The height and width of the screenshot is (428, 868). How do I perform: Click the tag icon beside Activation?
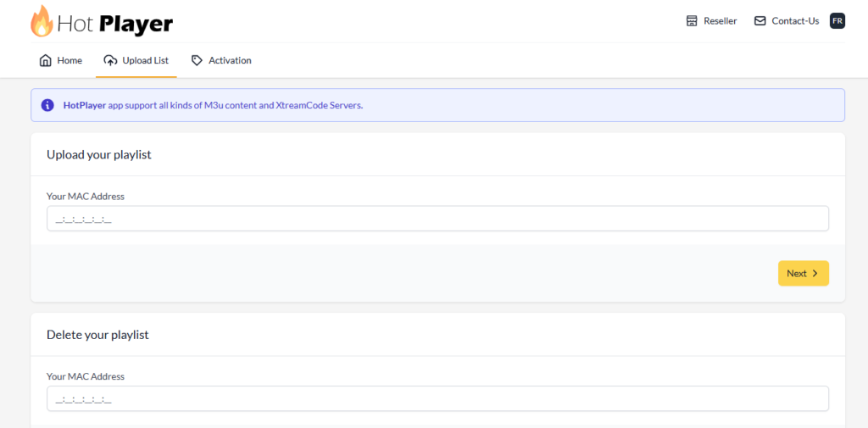click(197, 60)
